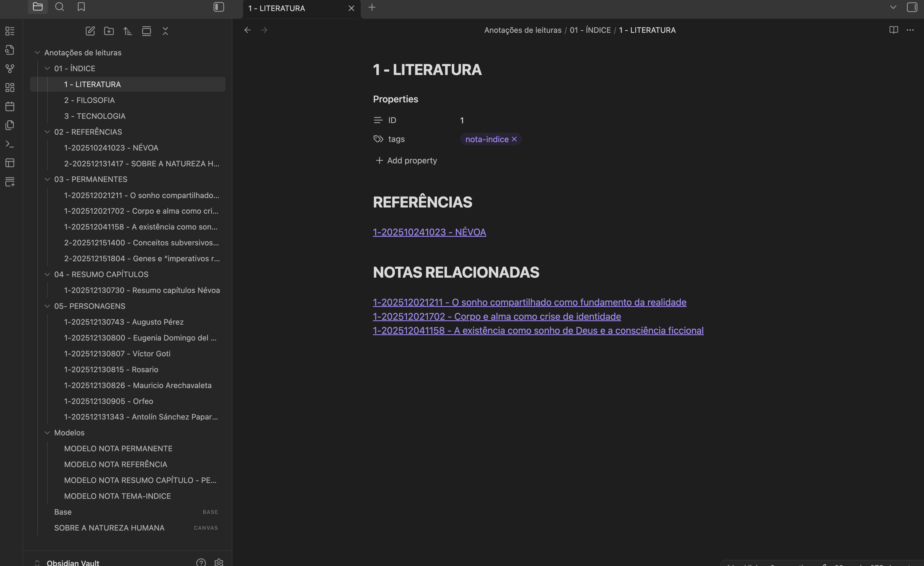This screenshot has width=924, height=566.
Task: Open the 1-202510241023 - NÉVOA link
Action: 429,232
